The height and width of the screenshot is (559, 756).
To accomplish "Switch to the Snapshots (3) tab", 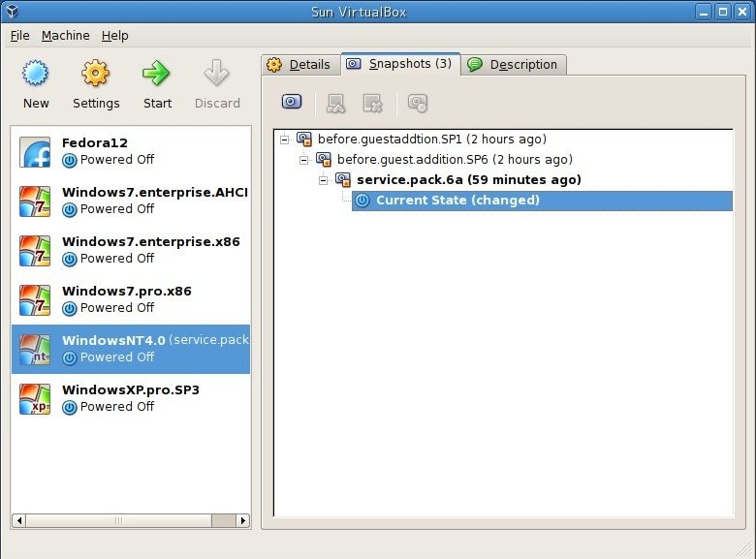I will coord(400,64).
